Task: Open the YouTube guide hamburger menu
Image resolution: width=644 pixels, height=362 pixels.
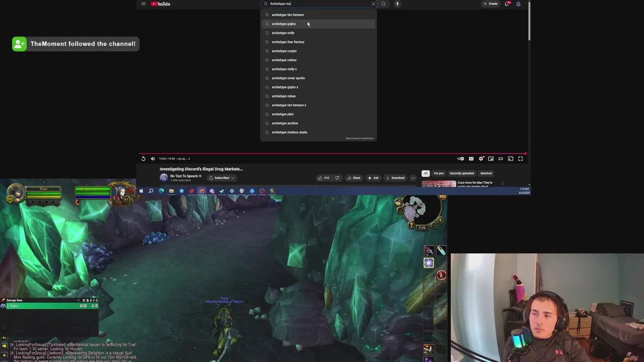Action: 143,4
